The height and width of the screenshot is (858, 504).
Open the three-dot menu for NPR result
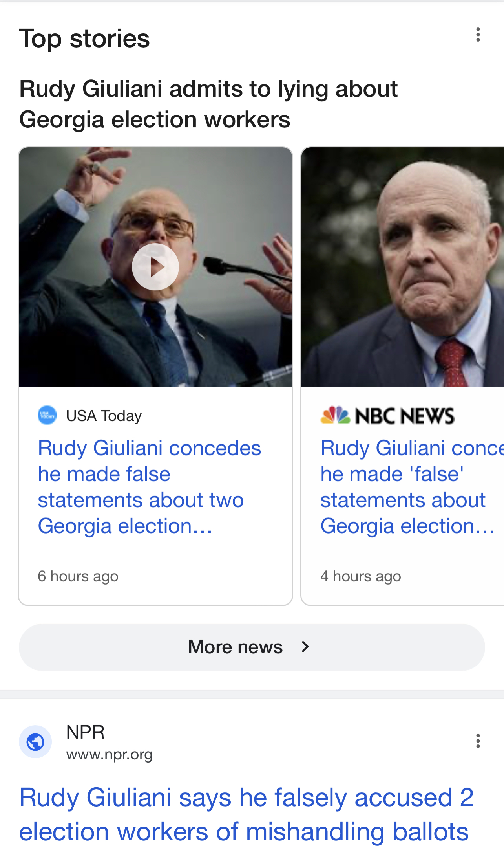[x=478, y=741]
